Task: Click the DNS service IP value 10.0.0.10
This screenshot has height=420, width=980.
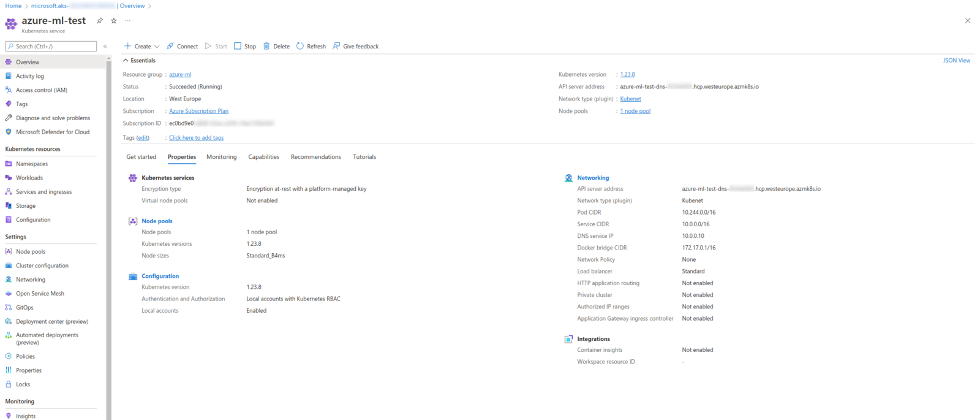Action: 693,236
